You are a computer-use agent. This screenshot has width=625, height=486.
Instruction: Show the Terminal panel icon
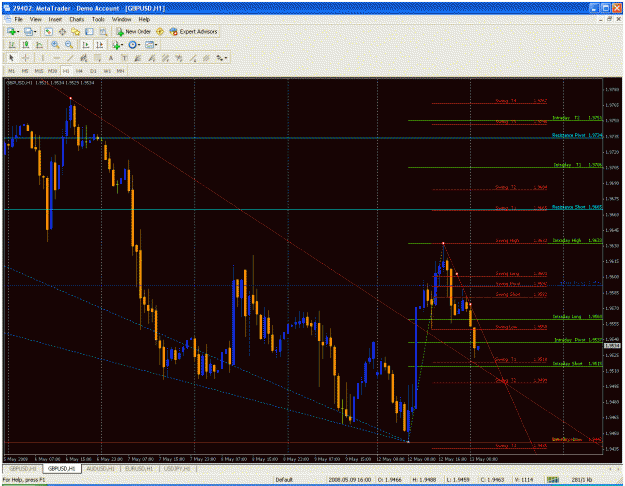tap(89, 31)
